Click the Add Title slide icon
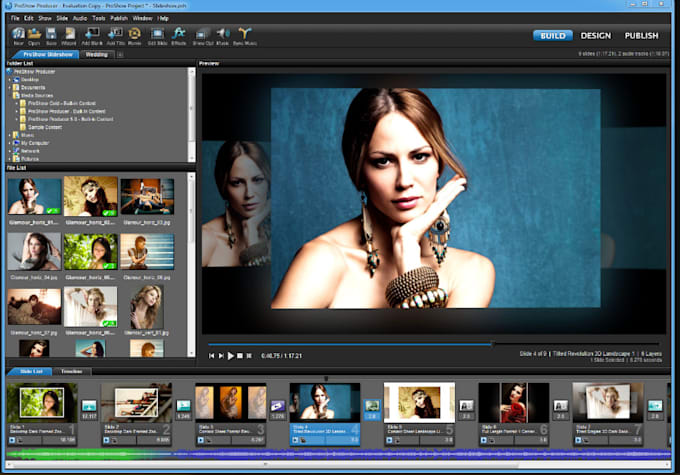 pyautogui.click(x=114, y=34)
